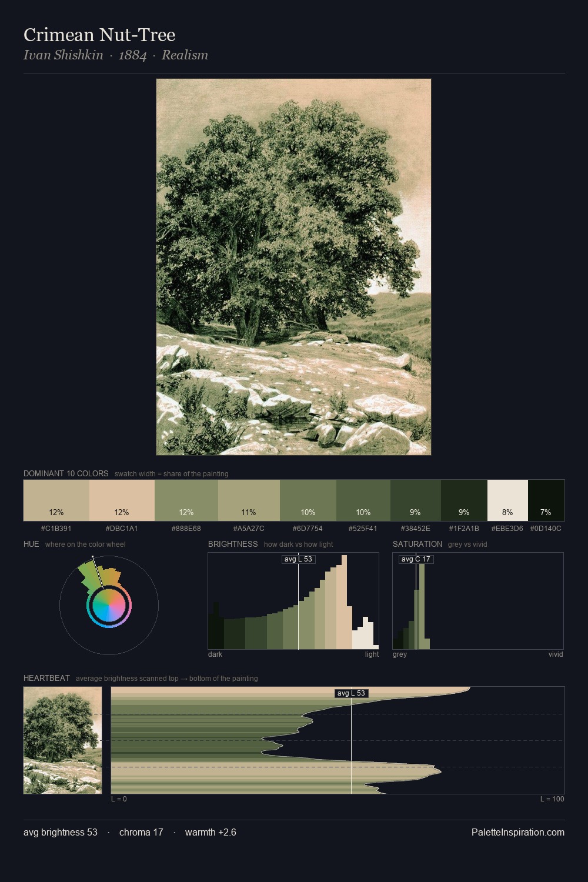The width and height of the screenshot is (588, 882).
Task: Click the avg brightness 53 footer stat
Action: pyautogui.click(x=61, y=832)
